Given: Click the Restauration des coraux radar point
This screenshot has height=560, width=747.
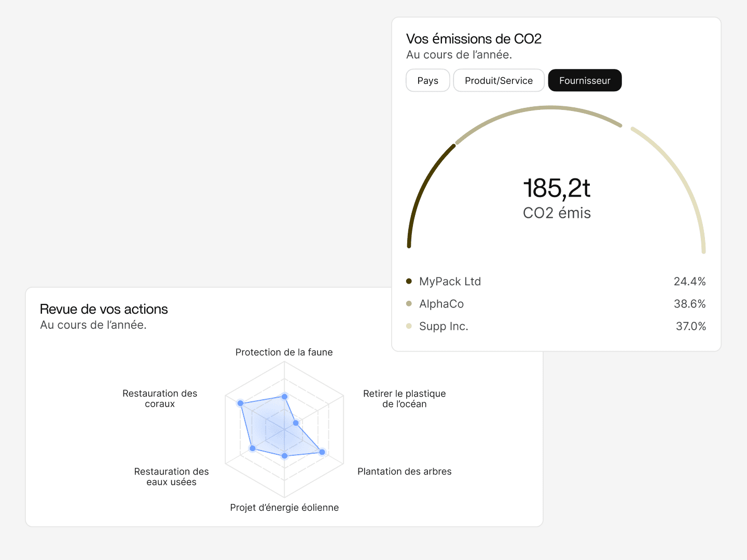Looking at the screenshot, I should (x=240, y=403).
